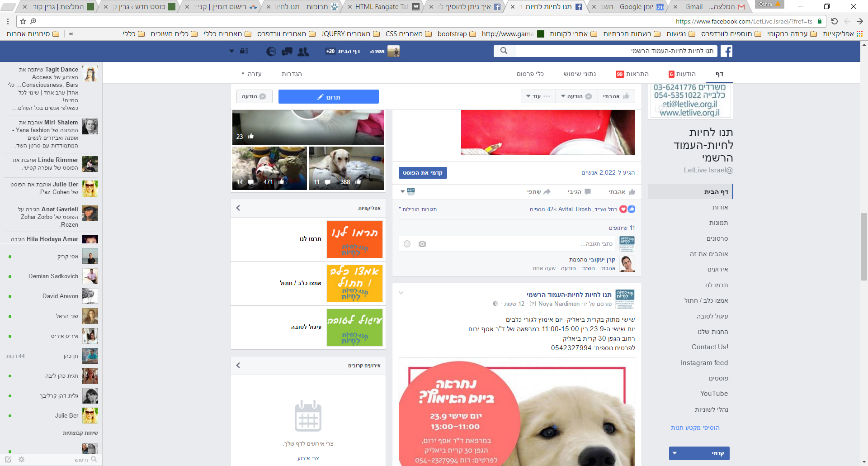Open privacy shortcuts lock icon
868x466 pixels.
pyautogui.click(x=244, y=51)
